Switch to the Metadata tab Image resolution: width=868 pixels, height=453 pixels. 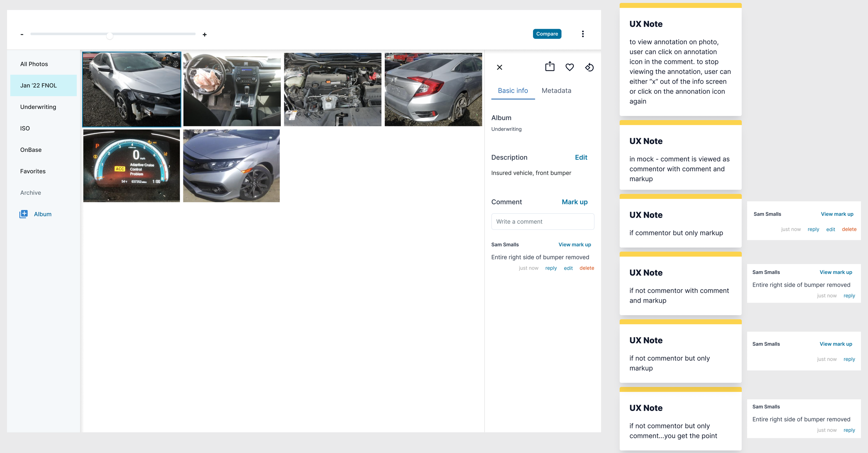tap(556, 91)
